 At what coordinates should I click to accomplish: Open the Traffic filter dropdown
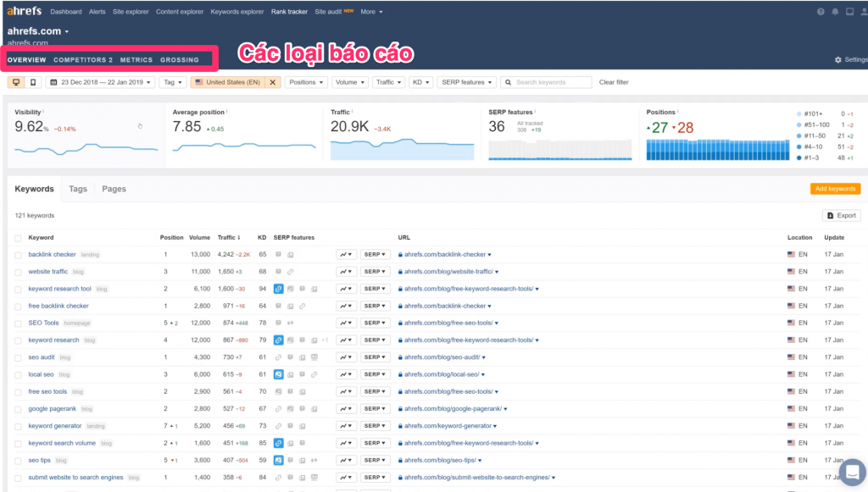pos(388,82)
